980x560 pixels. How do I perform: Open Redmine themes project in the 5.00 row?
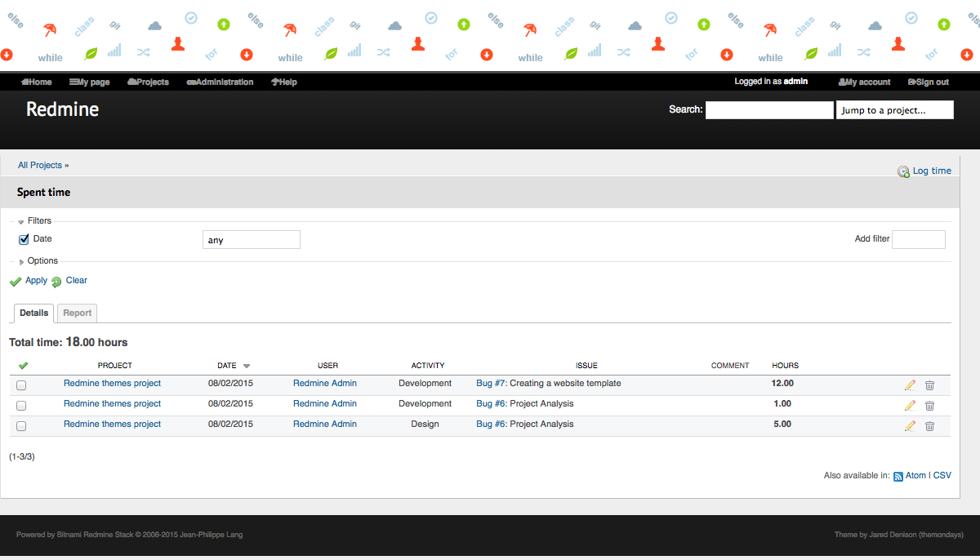click(113, 424)
